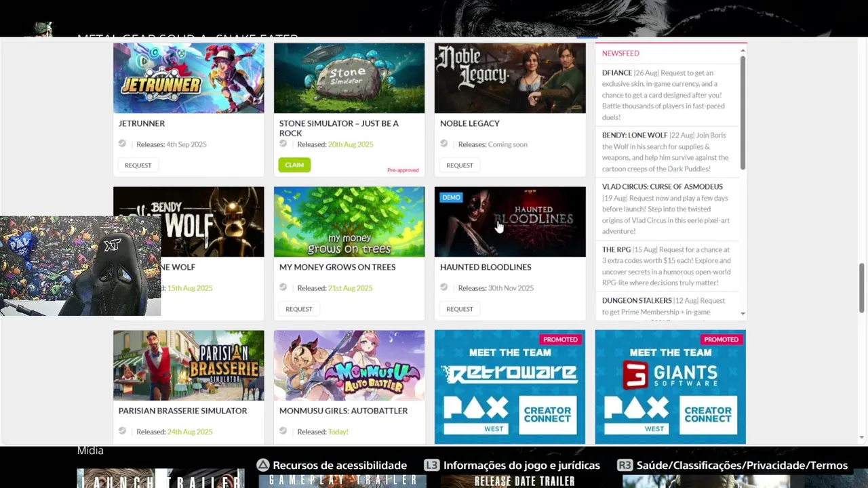868x488 pixels.
Task: Open the Haunted Bloodlines thumbnail
Action: pyautogui.click(x=510, y=222)
